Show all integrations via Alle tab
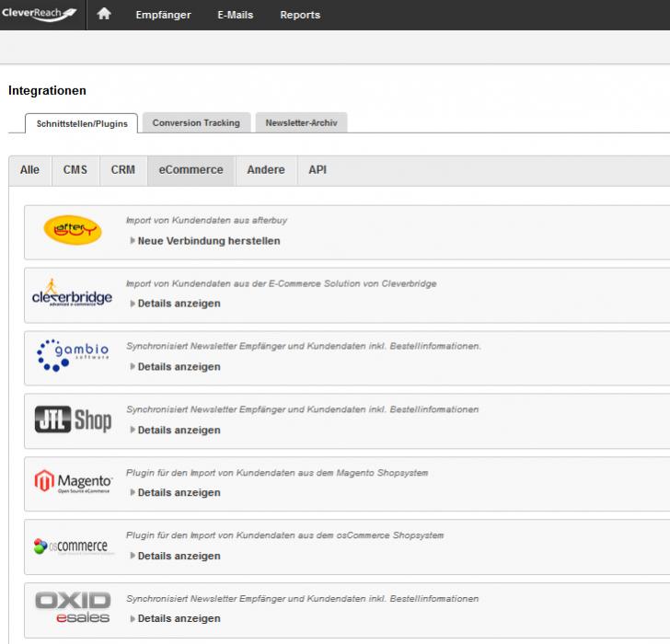Screen dimensions: 670x644 point(29,170)
